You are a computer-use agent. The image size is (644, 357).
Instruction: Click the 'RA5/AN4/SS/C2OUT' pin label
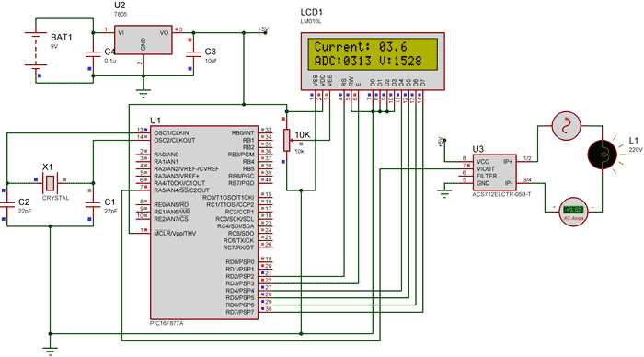pyautogui.click(x=181, y=190)
